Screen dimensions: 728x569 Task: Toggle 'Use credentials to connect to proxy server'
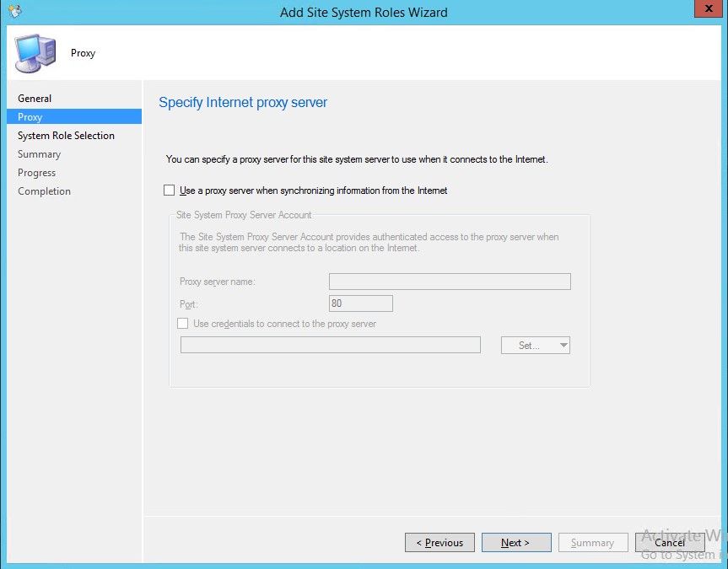click(183, 324)
